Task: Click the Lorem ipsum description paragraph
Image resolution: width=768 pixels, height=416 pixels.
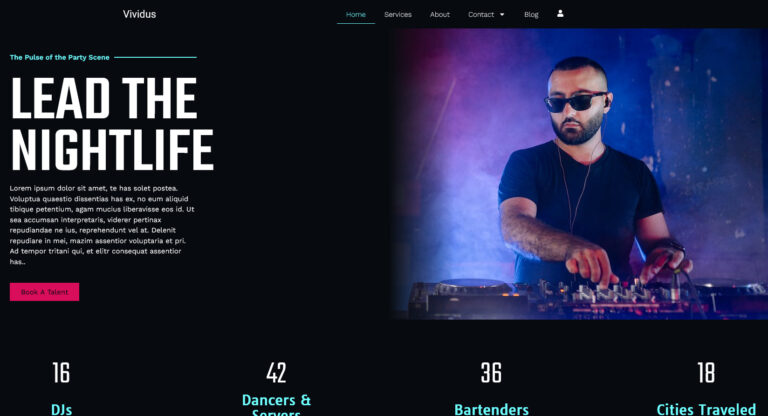Action: coord(102,225)
